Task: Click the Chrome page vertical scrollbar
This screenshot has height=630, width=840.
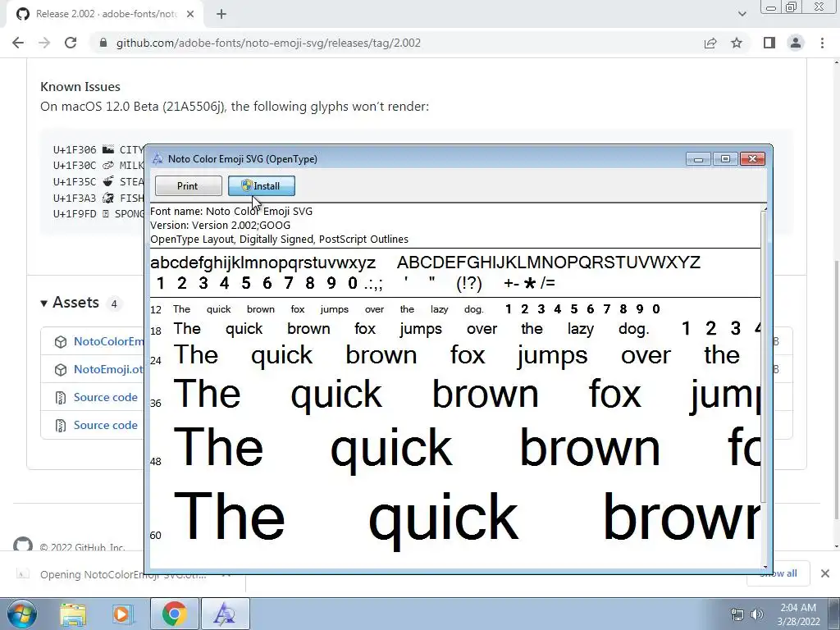Action: tap(836, 388)
